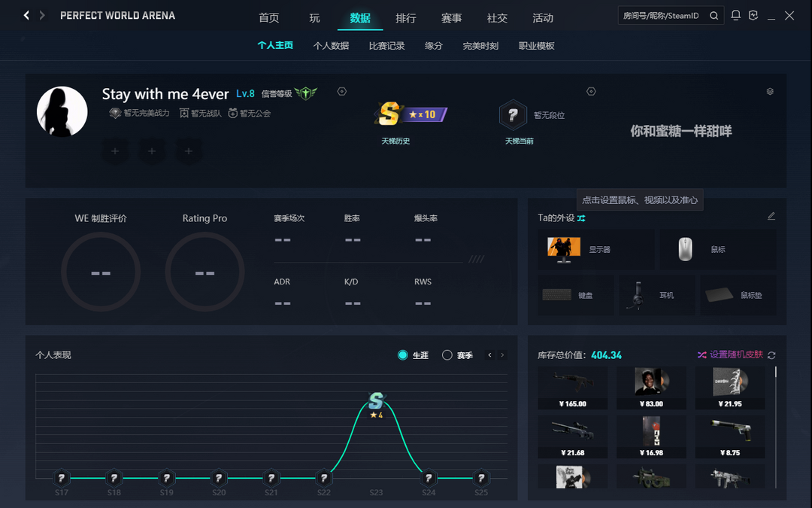Show next seasons with the right chevron

point(502,355)
